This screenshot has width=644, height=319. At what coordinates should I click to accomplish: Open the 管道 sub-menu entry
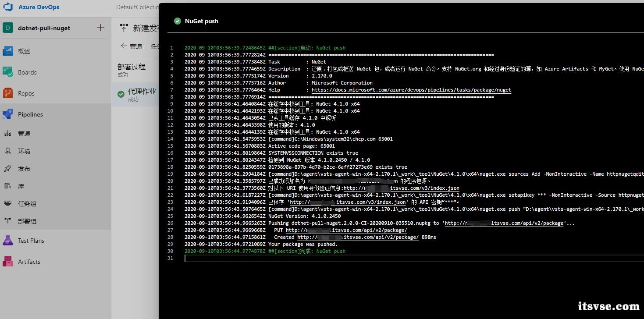[x=24, y=134]
